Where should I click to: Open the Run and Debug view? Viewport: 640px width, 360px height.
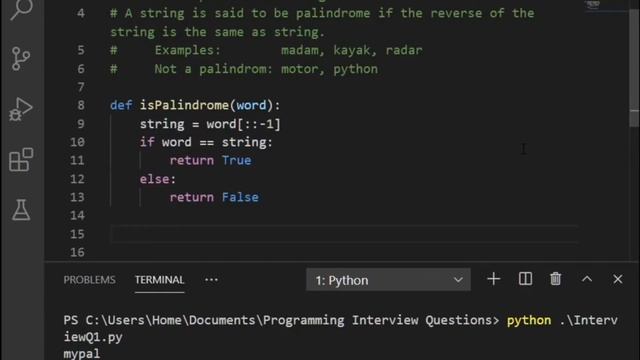coord(20,109)
